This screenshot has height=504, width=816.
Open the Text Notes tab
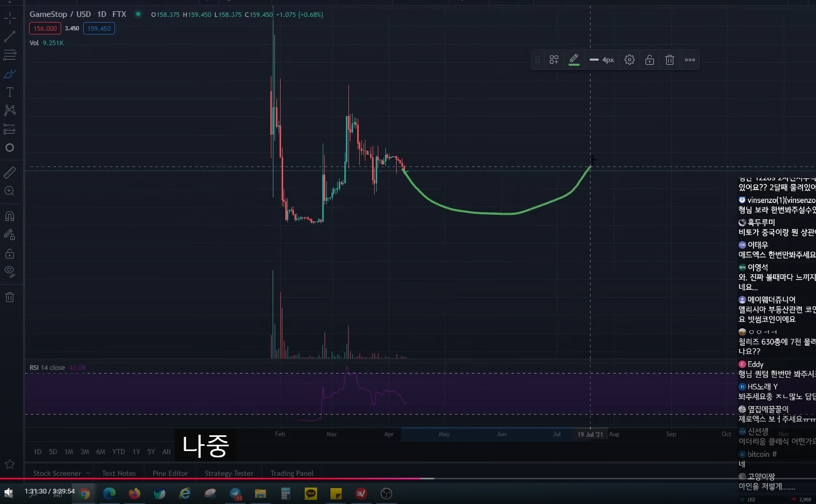click(x=119, y=473)
